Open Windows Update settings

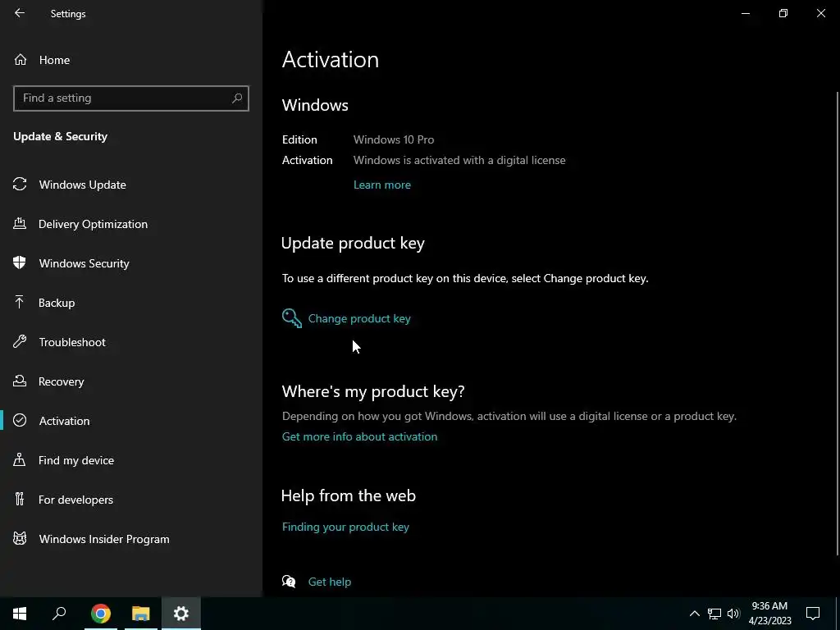tap(131, 185)
